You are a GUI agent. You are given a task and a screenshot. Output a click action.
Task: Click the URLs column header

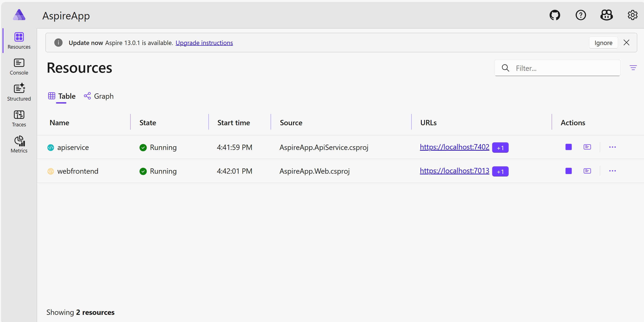pos(428,122)
